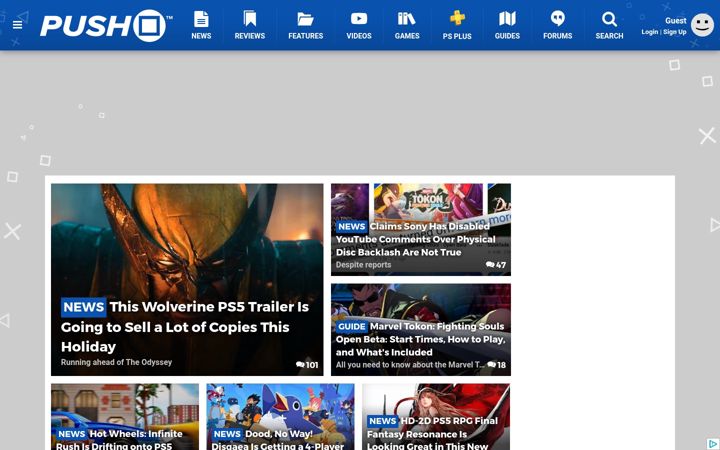Open the Wolverine PS5 Trailer headline
Image resolution: width=720 pixels, height=450 pixels.
pos(185,326)
